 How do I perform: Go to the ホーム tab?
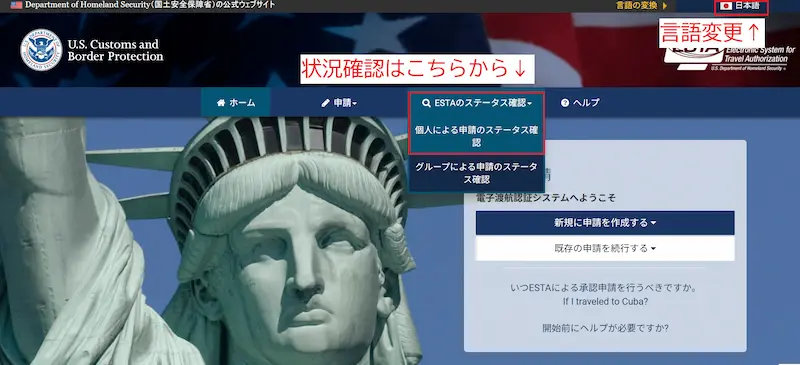click(x=236, y=103)
